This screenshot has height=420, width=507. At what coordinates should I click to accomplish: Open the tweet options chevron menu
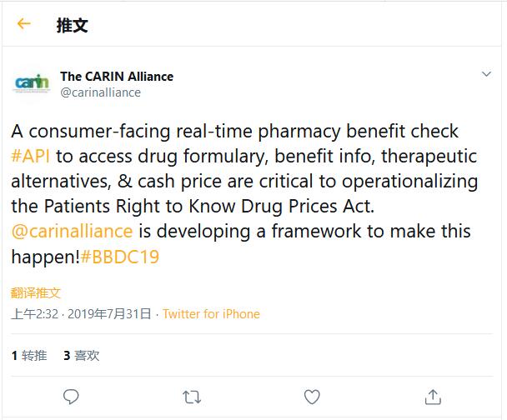[486, 75]
